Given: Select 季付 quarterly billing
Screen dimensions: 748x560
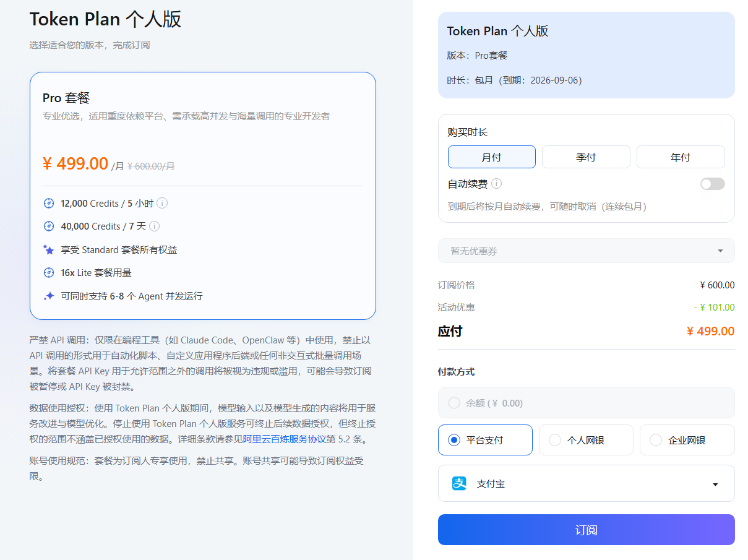Looking at the screenshot, I should pyautogui.click(x=586, y=157).
